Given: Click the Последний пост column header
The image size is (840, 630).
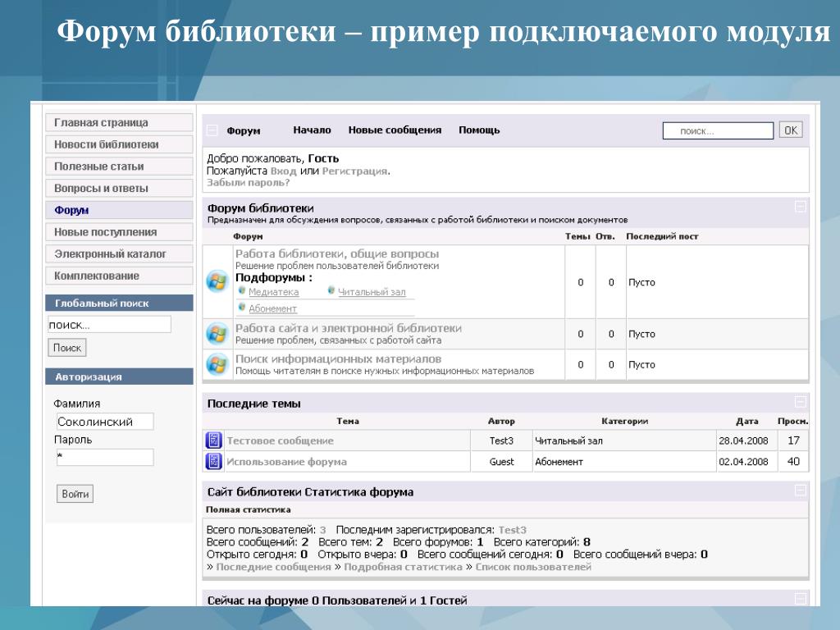Looking at the screenshot, I should 662,236.
